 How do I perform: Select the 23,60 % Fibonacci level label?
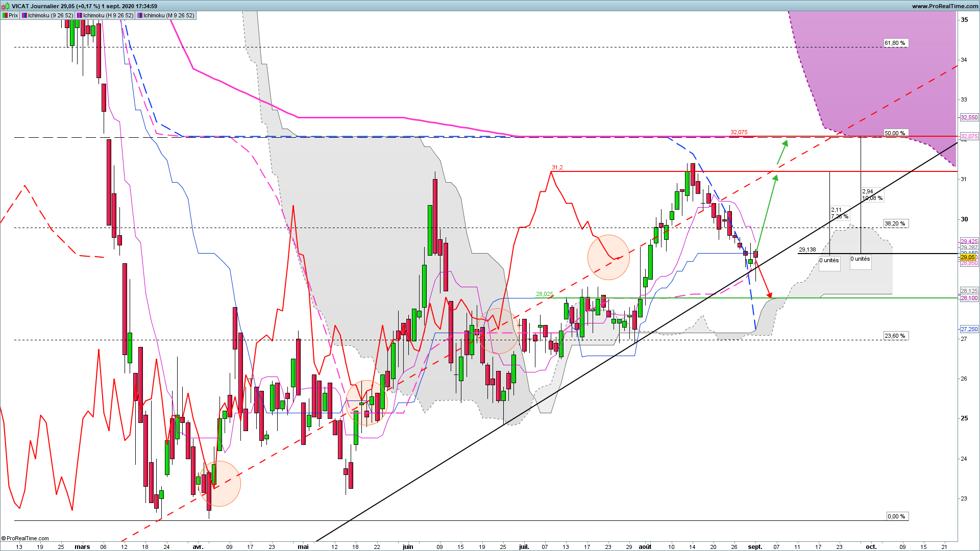[x=896, y=336]
